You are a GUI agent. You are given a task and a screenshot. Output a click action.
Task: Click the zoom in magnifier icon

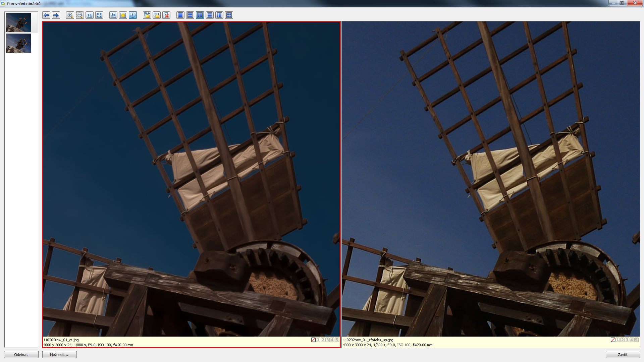tap(70, 15)
